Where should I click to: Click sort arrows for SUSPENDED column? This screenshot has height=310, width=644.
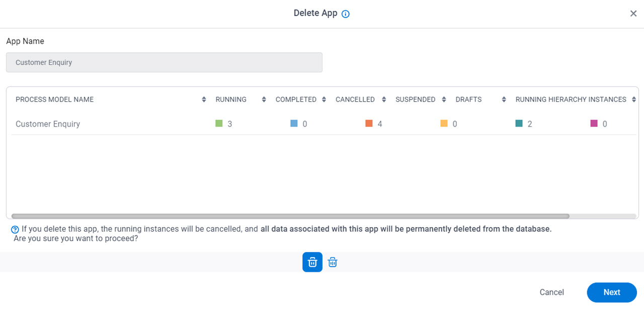[444, 99]
